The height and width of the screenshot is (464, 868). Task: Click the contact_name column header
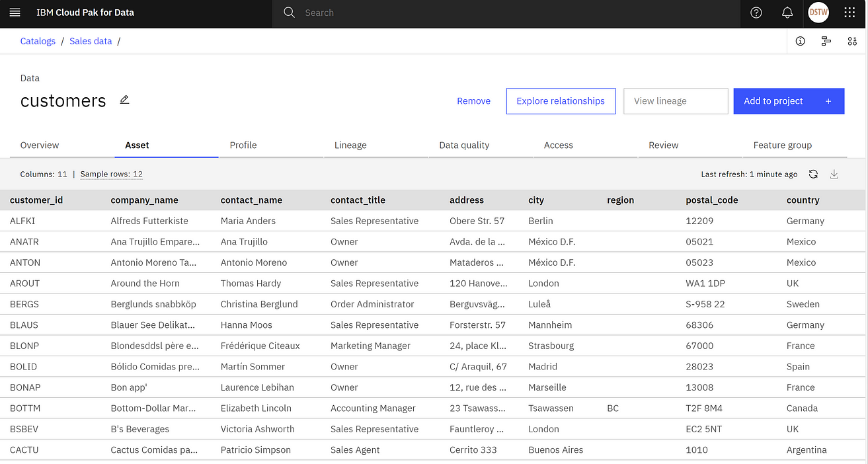click(251, 200)
